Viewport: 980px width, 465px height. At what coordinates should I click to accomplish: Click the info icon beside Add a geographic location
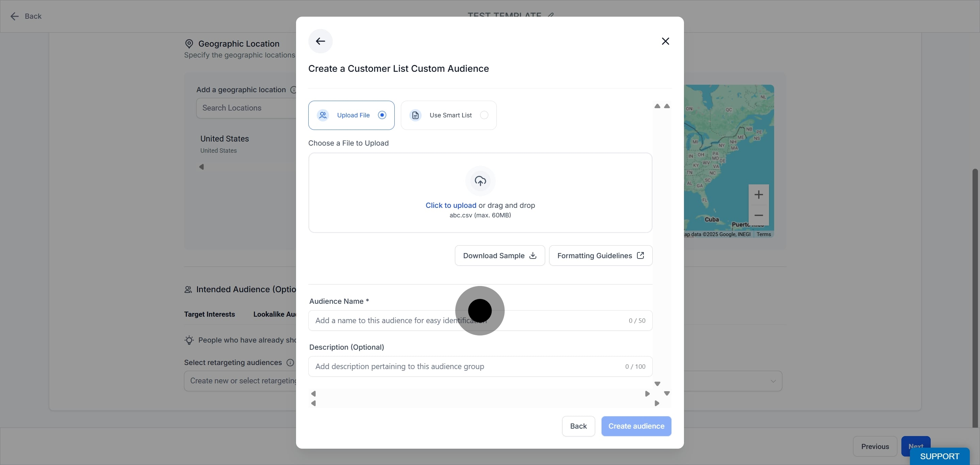point(293,90)
